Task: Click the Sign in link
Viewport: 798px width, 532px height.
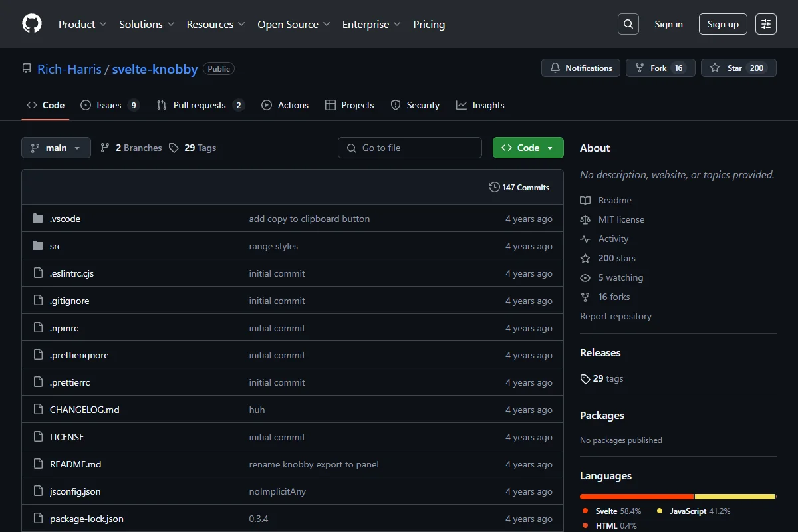Action: 668,24
